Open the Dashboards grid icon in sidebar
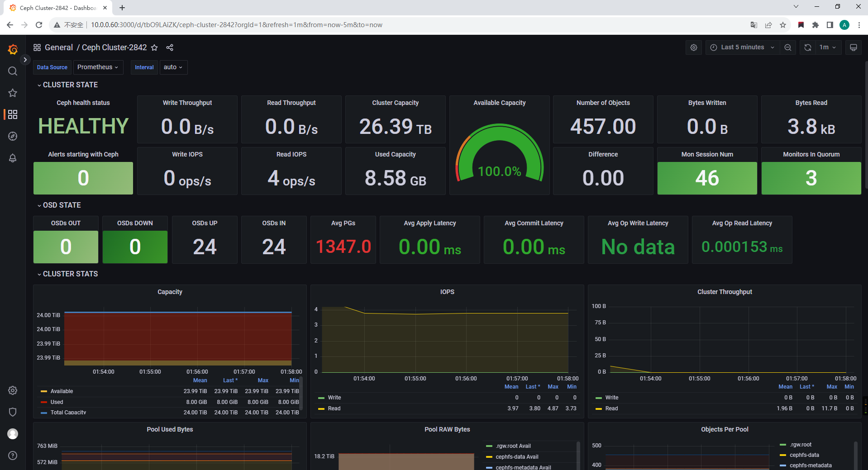 click(x=13, y=114)
